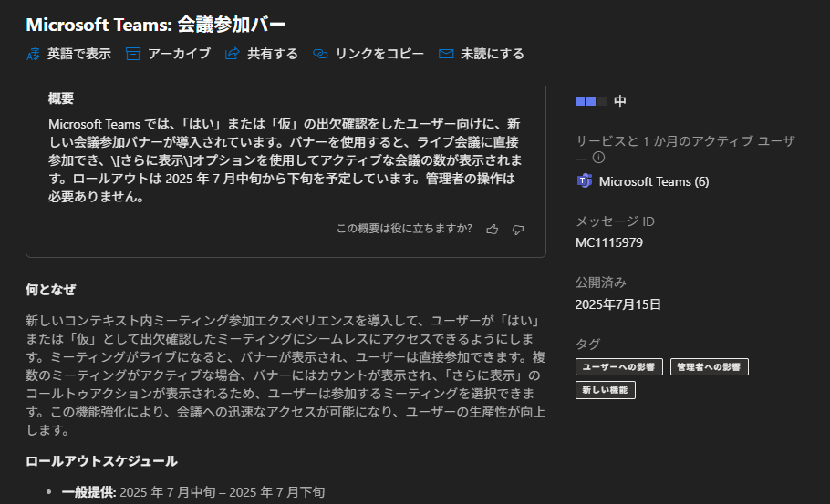
Task: Click the archive box icon
Action: coord(133,54)
